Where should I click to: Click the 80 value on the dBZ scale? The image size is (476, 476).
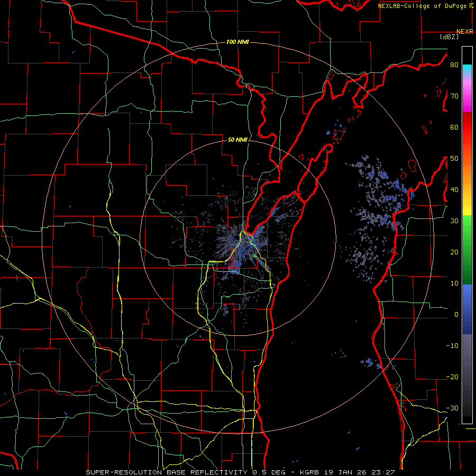coord(454,65)
